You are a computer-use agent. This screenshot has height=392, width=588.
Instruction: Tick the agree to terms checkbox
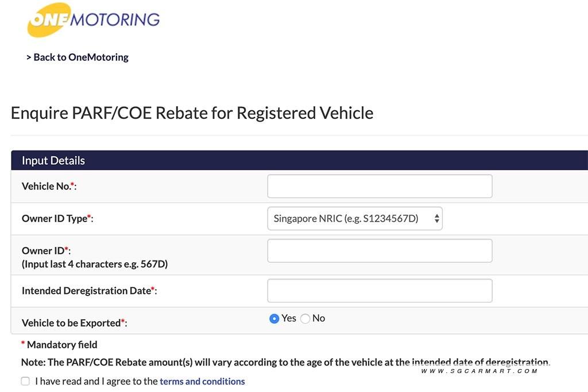pyautogui.click(x=25, y=381)
